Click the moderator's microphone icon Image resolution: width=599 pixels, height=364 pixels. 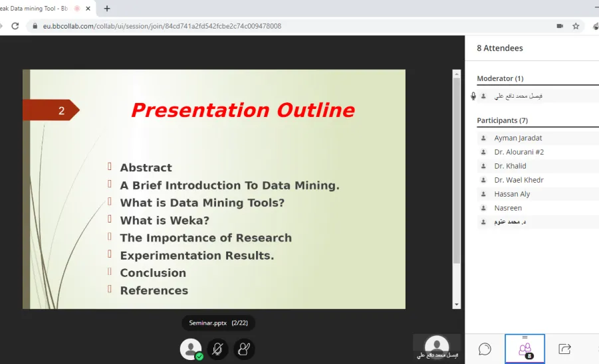coord(473,96)
